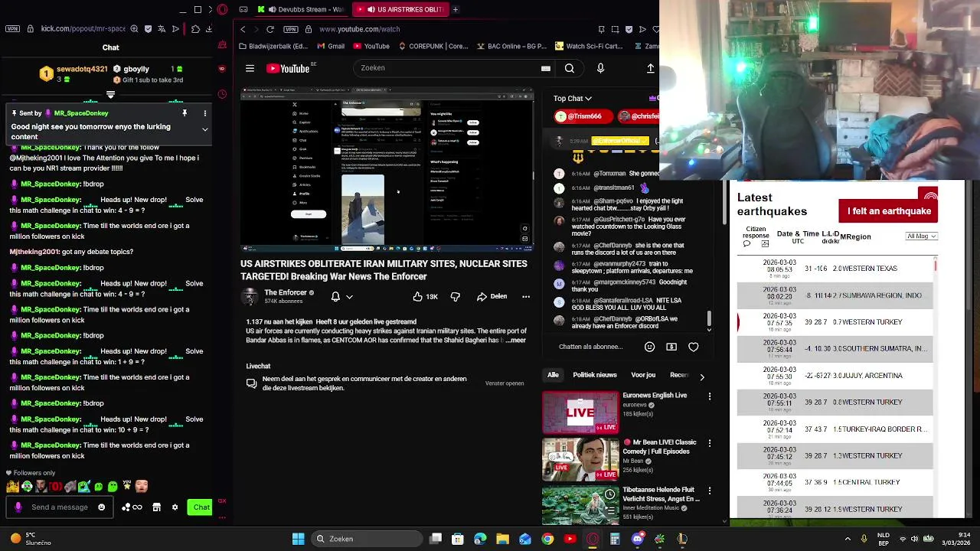Start voice search with the microphone icon
The width and height of the screenshot is (980, 551).
point(600,68)
